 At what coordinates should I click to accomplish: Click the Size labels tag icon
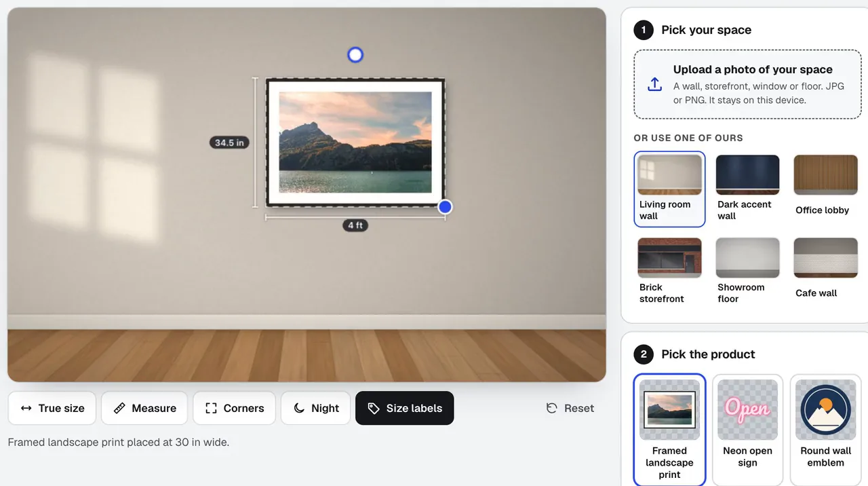[x=374, y=408]
